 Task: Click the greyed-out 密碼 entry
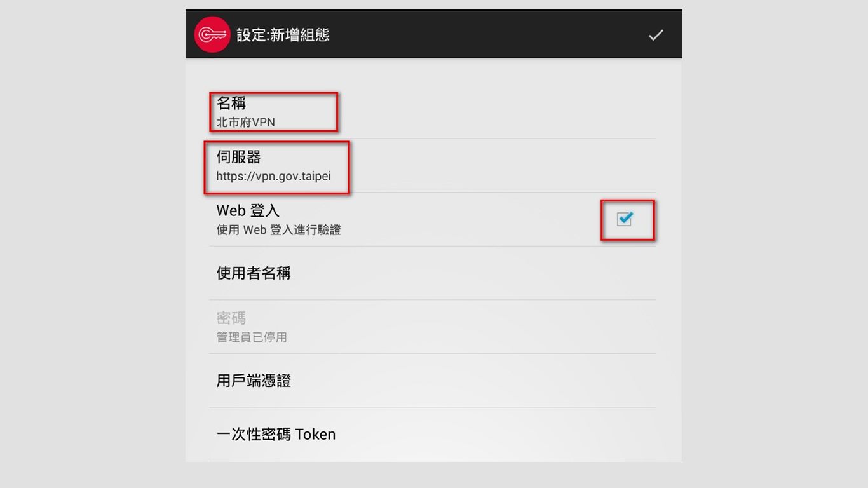[x=231, y=318]
